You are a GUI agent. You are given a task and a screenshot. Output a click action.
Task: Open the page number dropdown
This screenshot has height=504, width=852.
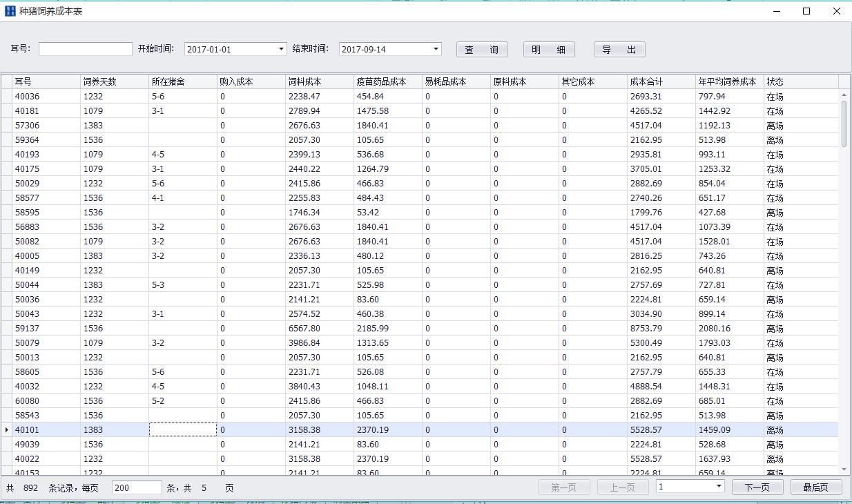tap(719, 487)
